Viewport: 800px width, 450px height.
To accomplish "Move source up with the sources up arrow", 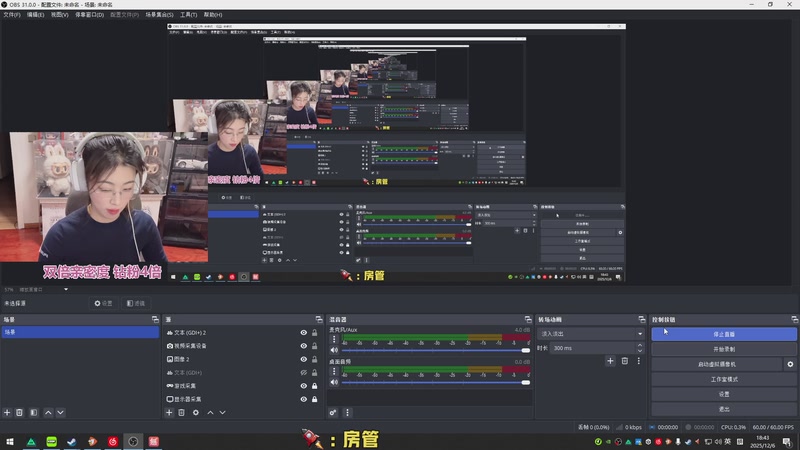I will [210, 412].
